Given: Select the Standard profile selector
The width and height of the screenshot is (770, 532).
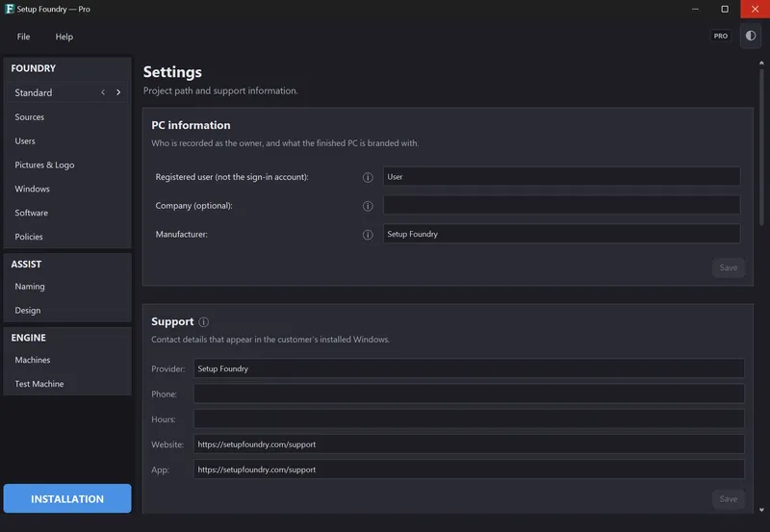Looking at the screenshot, I should point(67,92).
